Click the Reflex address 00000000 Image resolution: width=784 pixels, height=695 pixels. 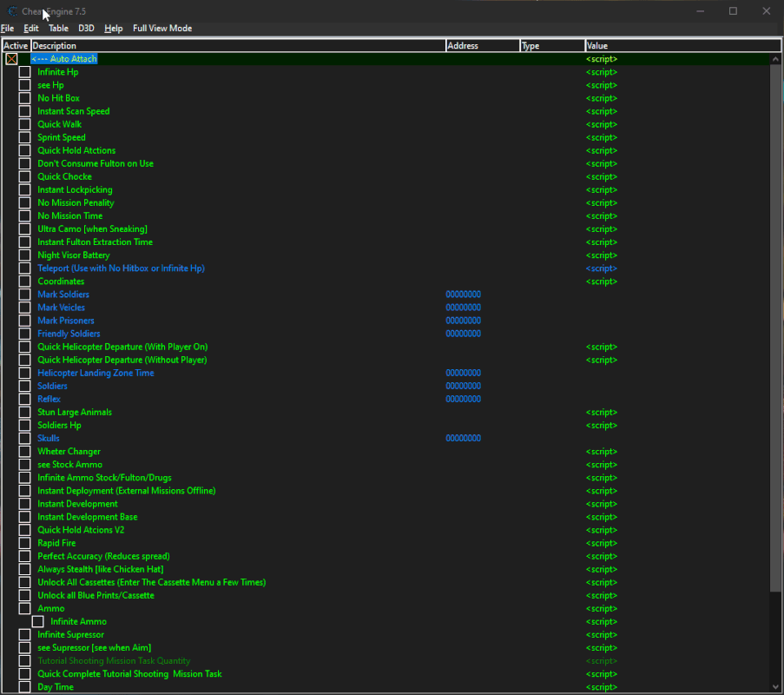coord(464,399)
